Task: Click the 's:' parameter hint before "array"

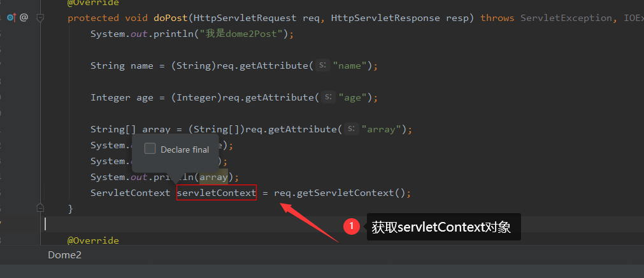Action: [x=351, y=129]
